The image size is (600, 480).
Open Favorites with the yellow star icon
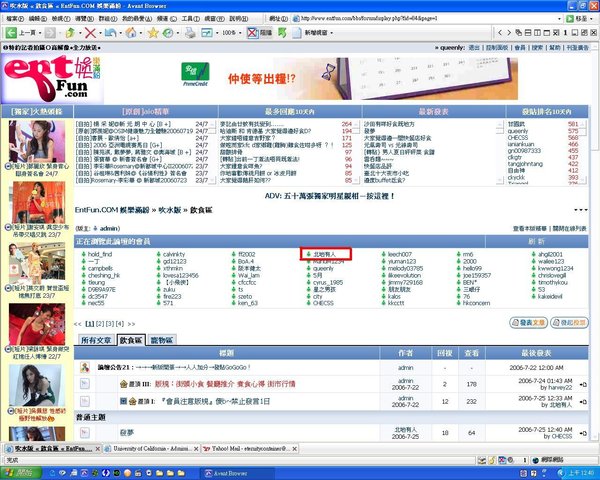pyautogui.click(x=153, y=33)
